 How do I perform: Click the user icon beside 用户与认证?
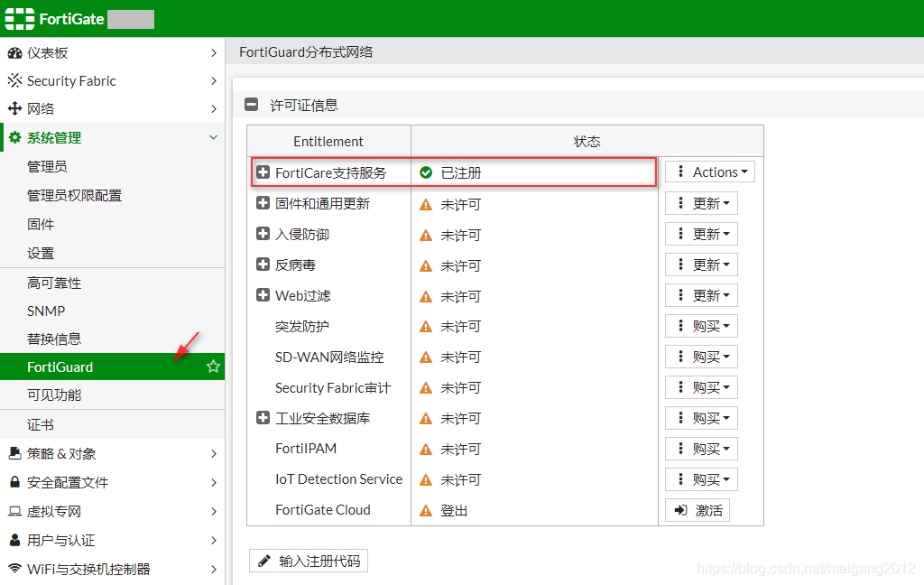(14, 540)
